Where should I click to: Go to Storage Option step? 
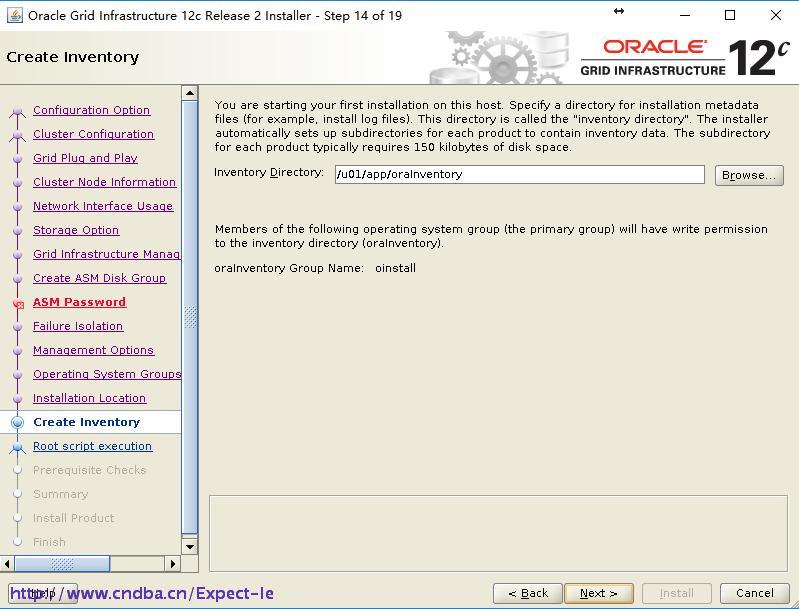point(76,230)
